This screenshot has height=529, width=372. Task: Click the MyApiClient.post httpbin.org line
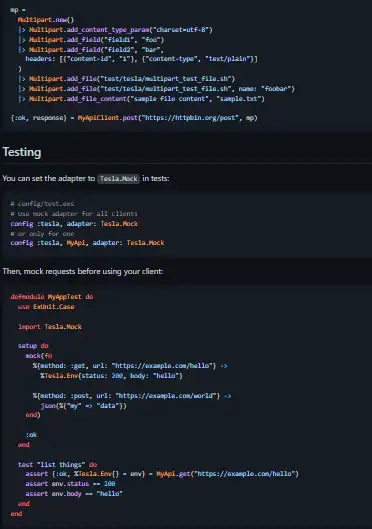tap(134, 118)
